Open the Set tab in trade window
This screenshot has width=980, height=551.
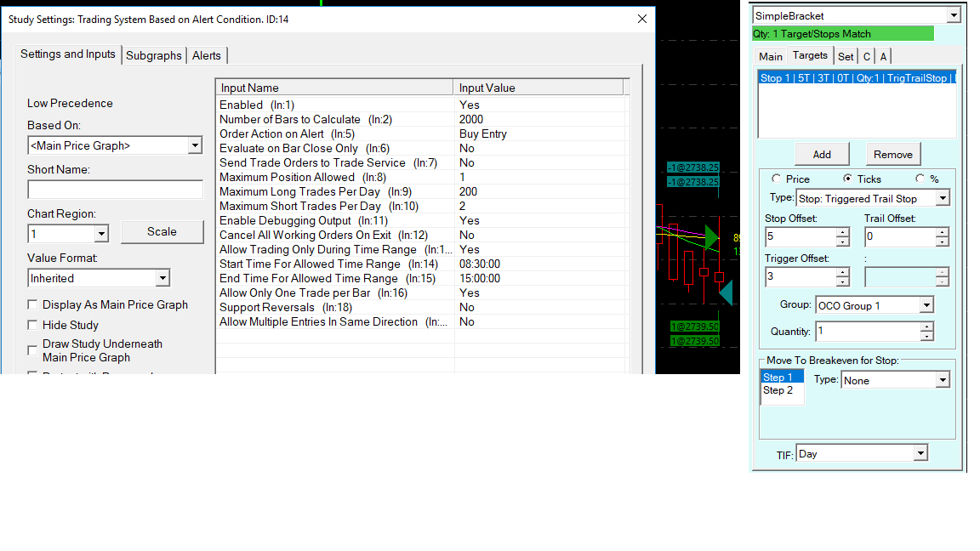coord(846,56)
